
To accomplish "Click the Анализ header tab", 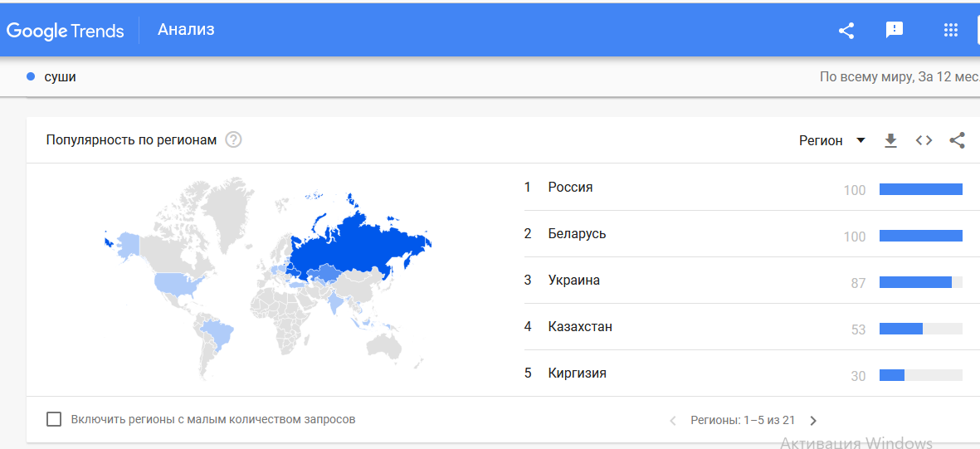I will point(186,29).
